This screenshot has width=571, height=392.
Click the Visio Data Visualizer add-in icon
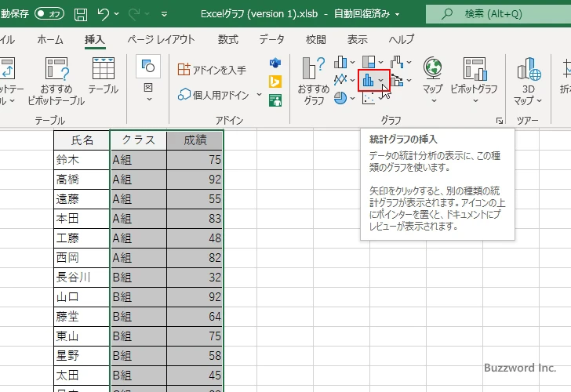coord(275,63)
